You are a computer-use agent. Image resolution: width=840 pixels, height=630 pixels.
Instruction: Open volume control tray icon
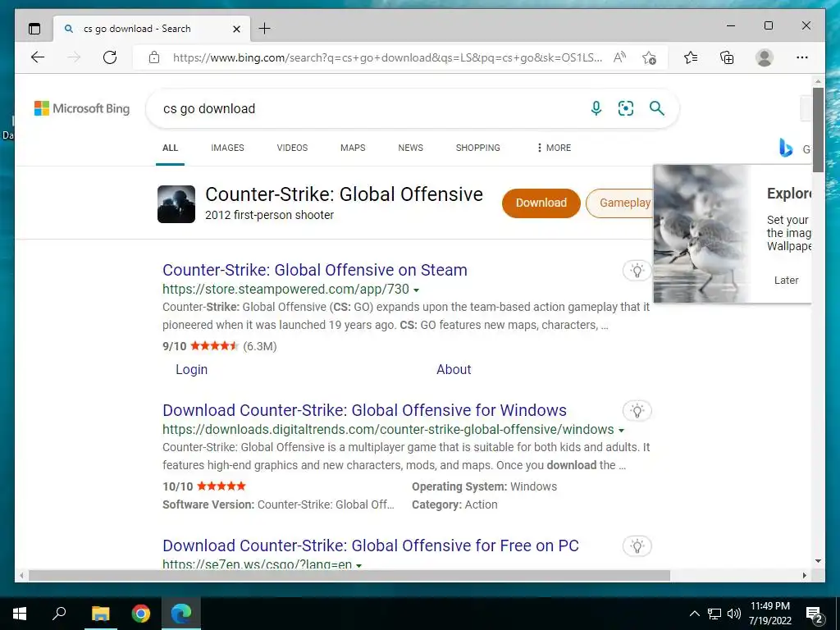point(733,614)
